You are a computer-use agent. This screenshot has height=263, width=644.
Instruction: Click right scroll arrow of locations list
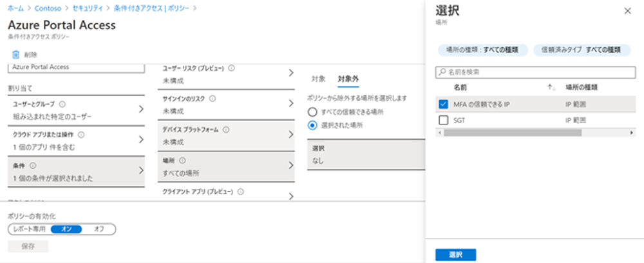coord(632,133)
